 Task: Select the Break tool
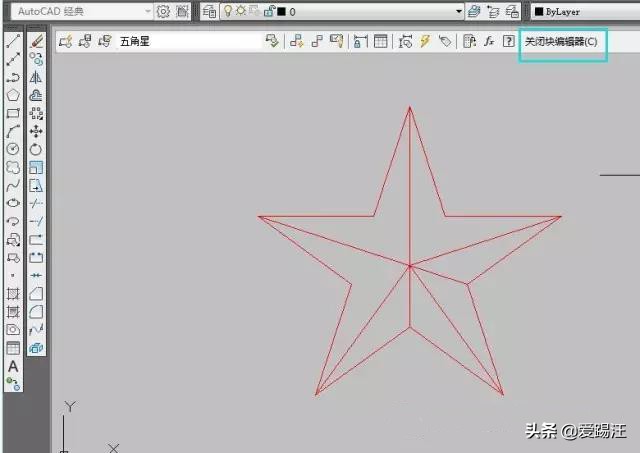(36, 258)
